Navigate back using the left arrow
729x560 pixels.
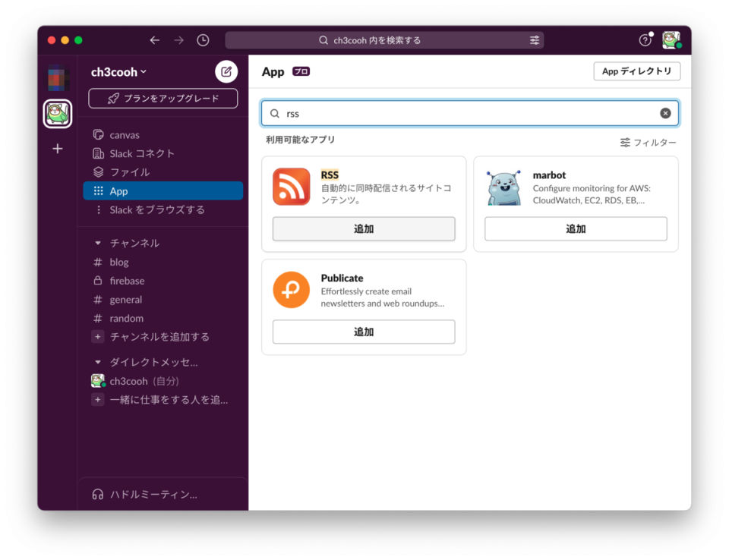coord(154,39)
